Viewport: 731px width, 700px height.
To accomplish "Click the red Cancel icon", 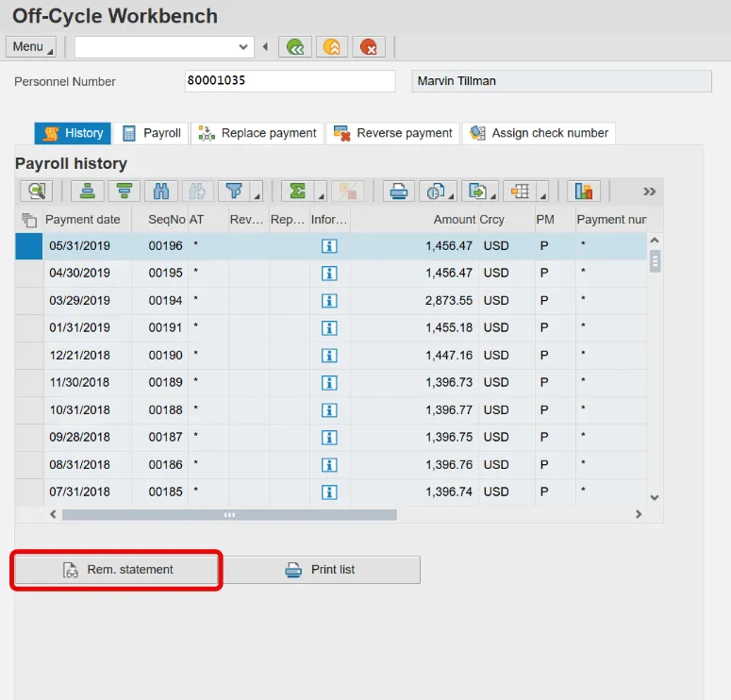I will 369,46.
